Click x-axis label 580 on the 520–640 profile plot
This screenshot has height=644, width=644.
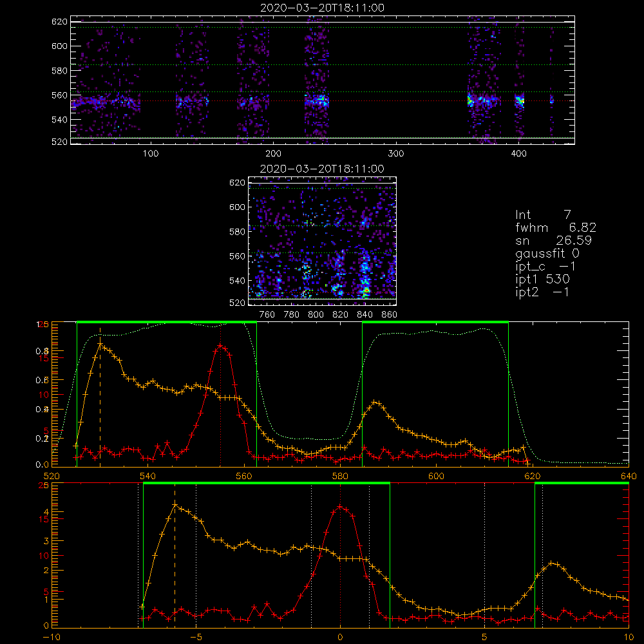click(340, 476)
